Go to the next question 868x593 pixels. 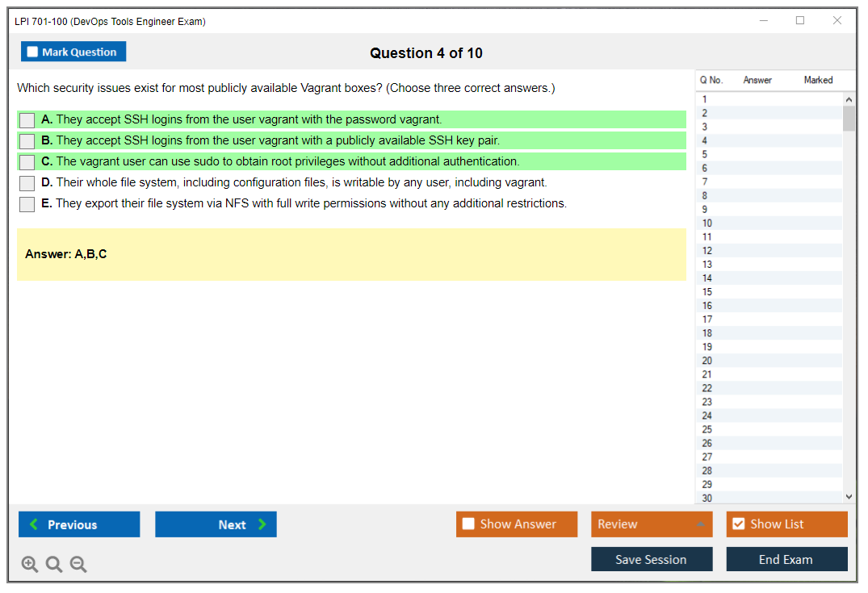(216, 524)
